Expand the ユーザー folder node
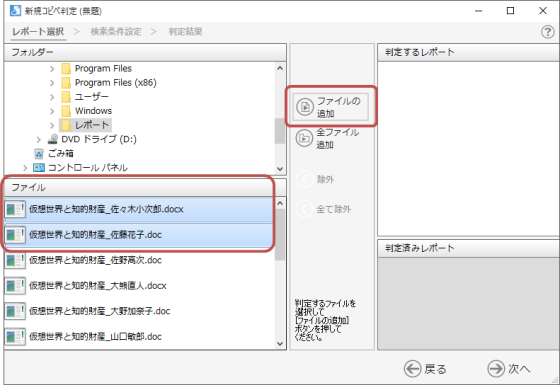This screenshot has width=560, height=385. pyautogui.click(x=52, y=97)
